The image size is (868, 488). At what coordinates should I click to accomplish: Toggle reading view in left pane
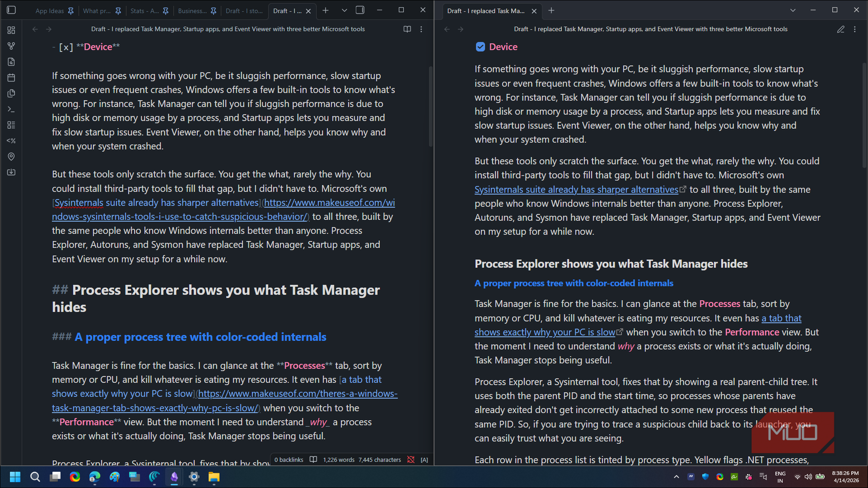click(x=407, y=29)
